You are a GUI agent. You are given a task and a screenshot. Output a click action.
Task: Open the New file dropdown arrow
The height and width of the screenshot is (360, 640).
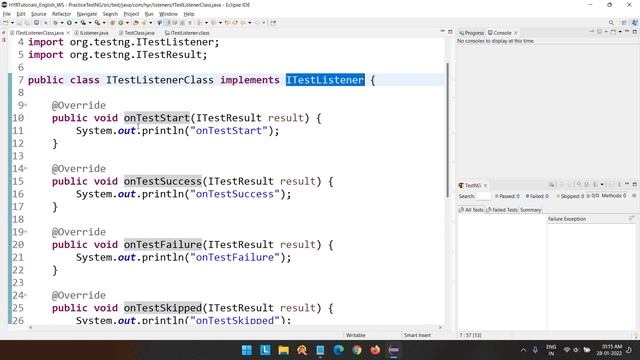(12, 23)
